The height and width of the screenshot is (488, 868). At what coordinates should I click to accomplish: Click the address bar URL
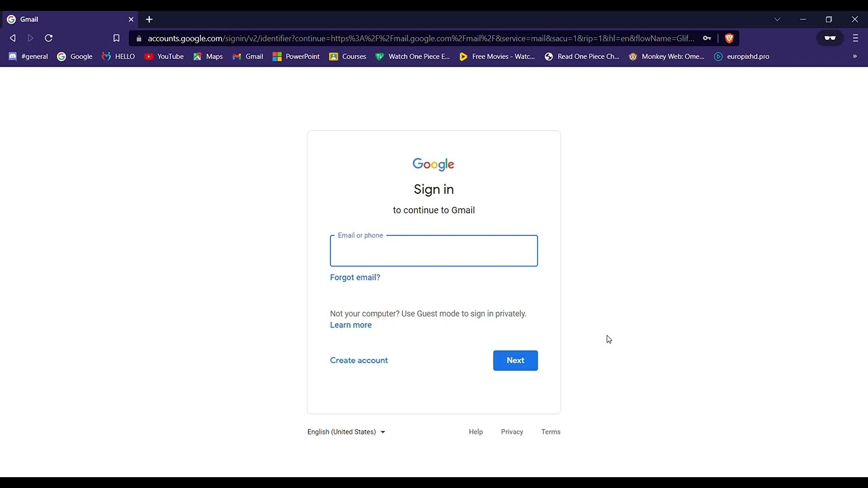click(420, 39)
